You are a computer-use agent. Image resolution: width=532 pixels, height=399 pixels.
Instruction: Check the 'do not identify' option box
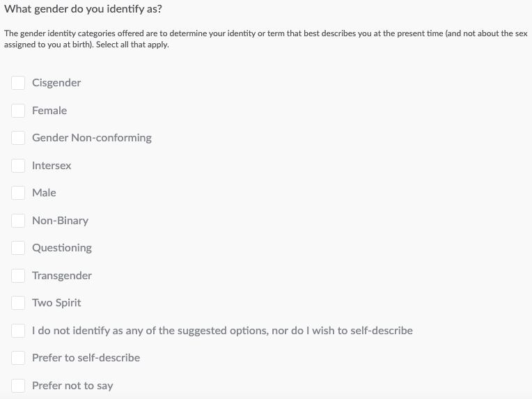pos(18,331)
